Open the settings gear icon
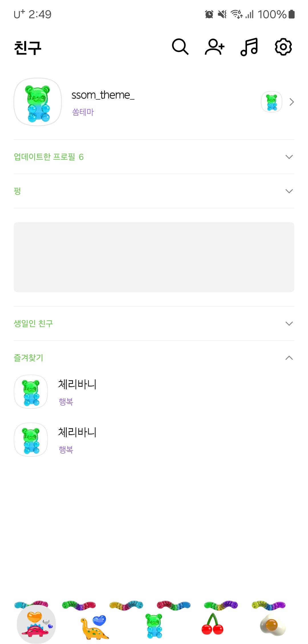The height and width of the screenshot is (644, 308). pos(283,47)
